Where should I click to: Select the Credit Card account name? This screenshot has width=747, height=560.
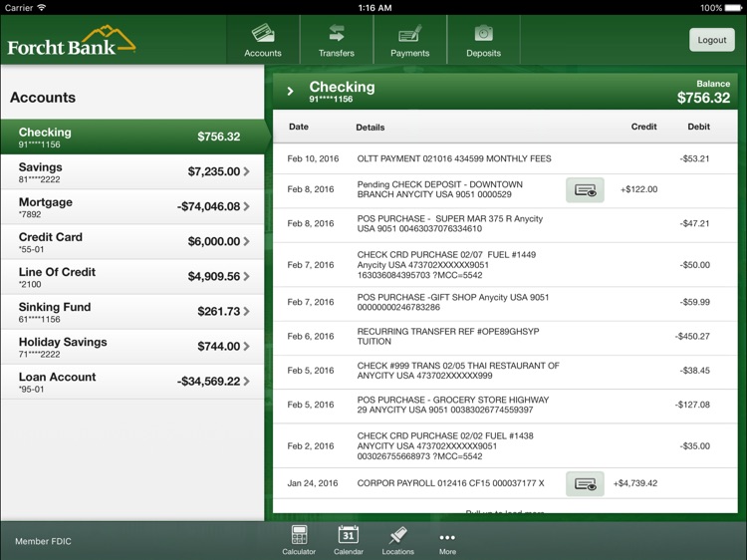point(51,237)
